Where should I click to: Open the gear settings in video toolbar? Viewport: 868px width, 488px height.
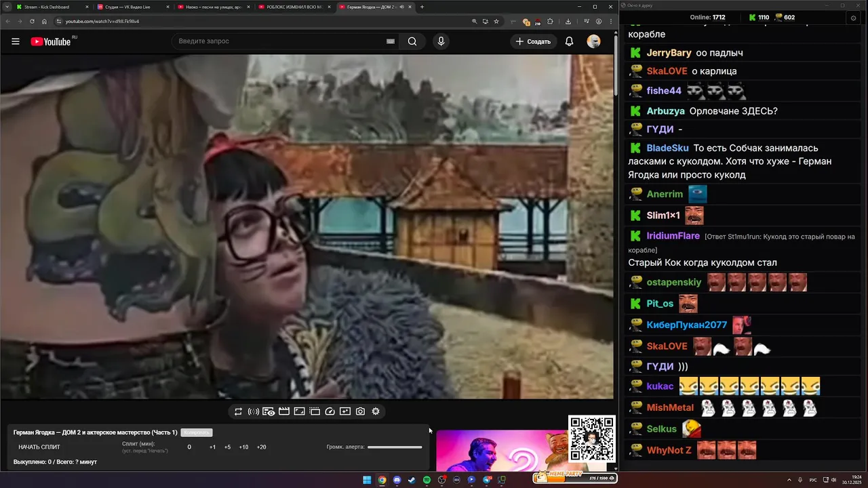pos(376,411)
